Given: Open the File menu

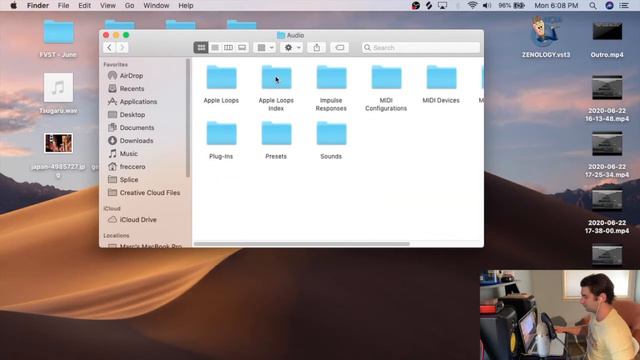Looking at the screenshot, I should (x=63, y=6).
